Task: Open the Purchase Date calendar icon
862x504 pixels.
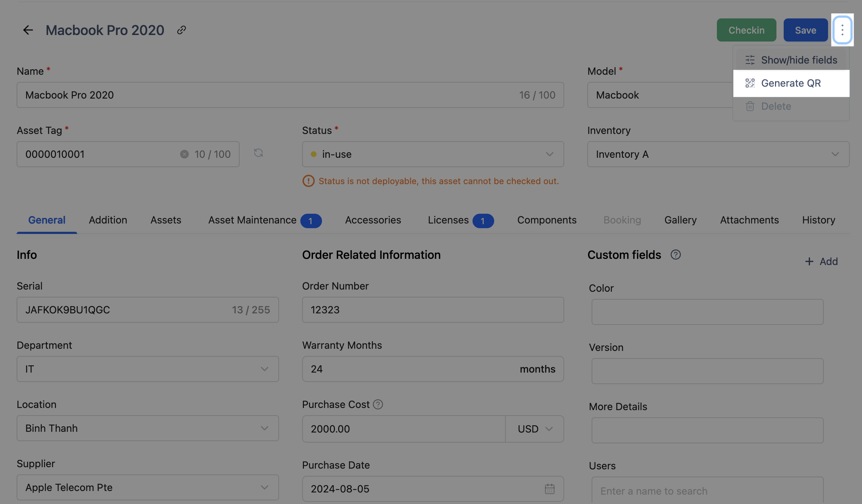Action: point(549,489)
